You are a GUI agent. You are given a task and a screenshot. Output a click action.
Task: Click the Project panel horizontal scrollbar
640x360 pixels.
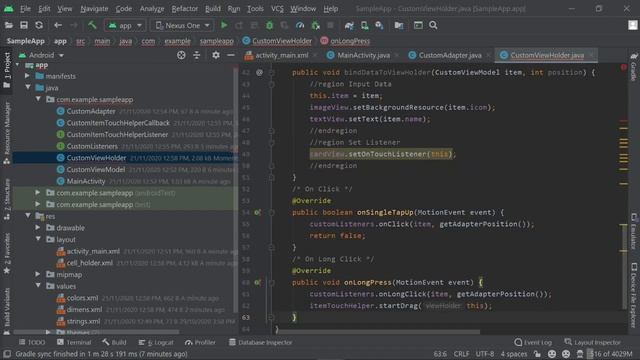tap(96, 332)
